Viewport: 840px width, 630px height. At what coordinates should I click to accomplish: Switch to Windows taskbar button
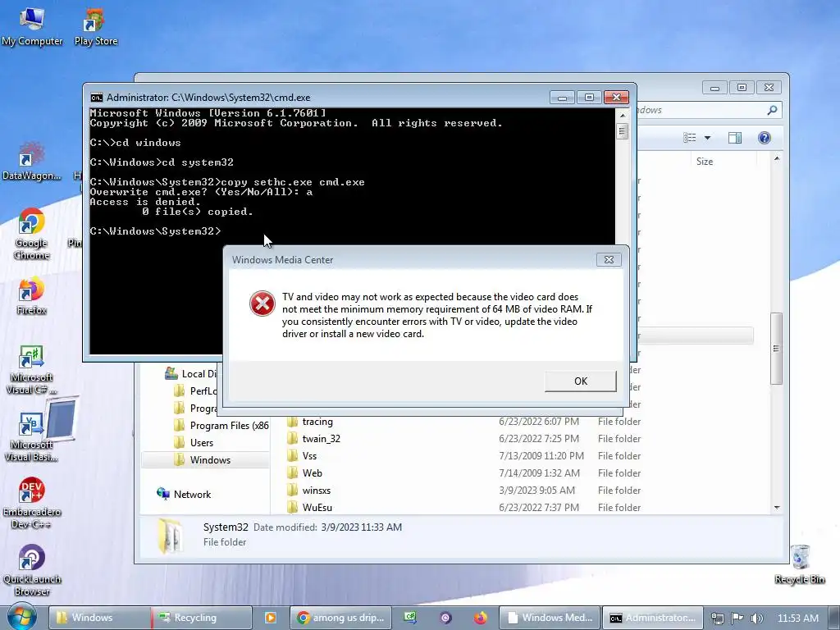tap(99, 618)
